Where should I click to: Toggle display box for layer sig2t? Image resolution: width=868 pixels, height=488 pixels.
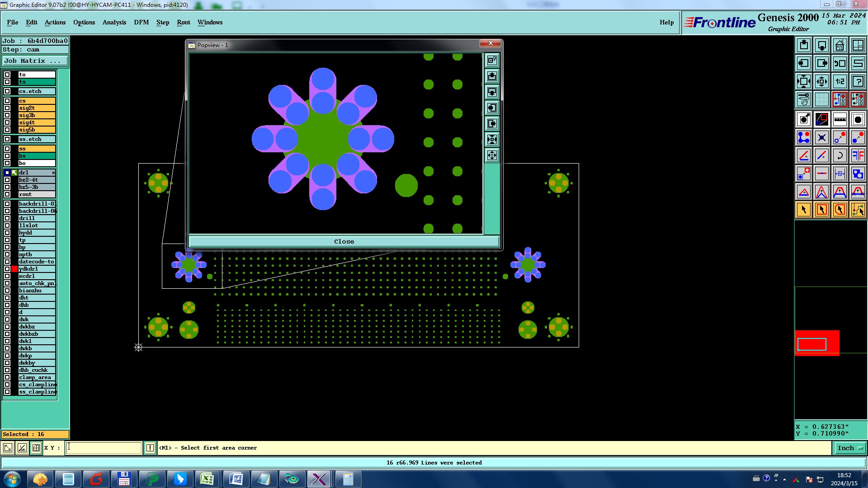[x=7, y=108]
